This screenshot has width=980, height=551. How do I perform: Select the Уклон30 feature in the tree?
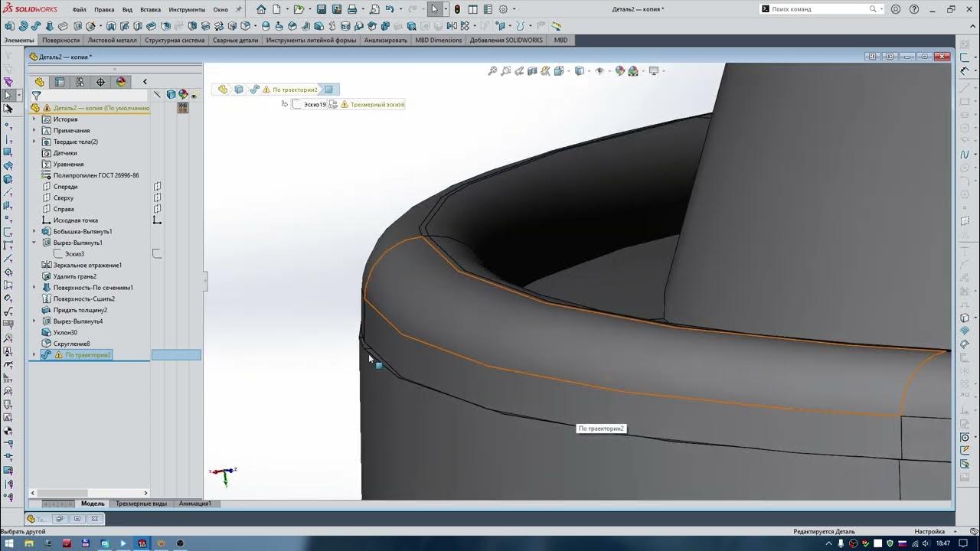pos(65,333)
